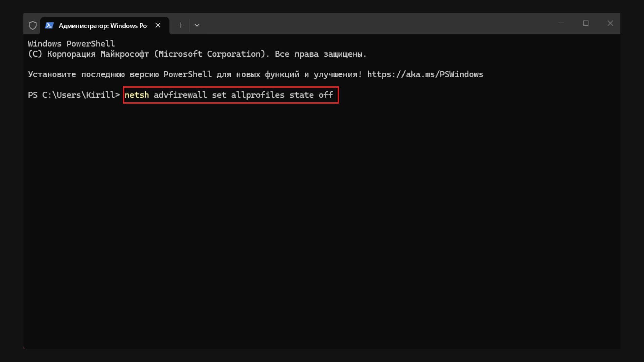Close the terminal window
Viewport: 644px width, 362px height.
coord(610,23)
